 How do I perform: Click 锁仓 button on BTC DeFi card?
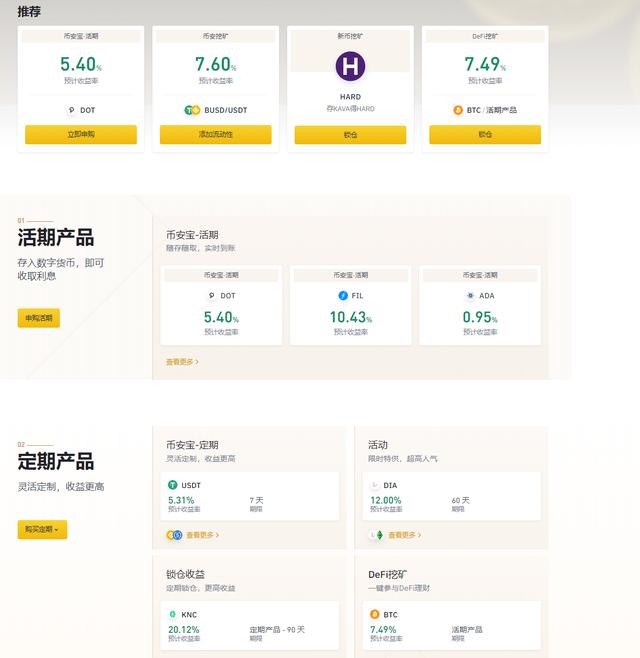click(x=485, y=134)
